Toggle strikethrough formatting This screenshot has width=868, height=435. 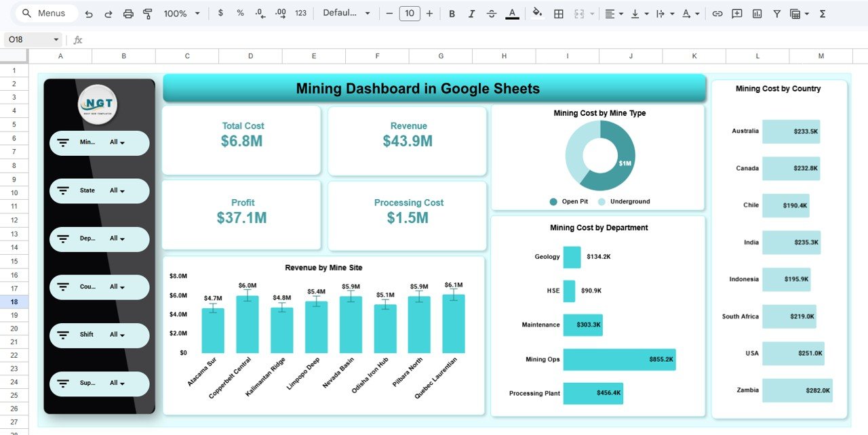coord(492,13)
